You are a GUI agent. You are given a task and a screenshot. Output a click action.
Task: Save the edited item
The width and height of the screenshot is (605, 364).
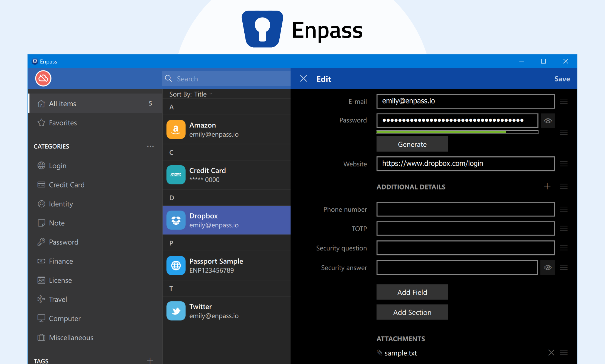562,79
